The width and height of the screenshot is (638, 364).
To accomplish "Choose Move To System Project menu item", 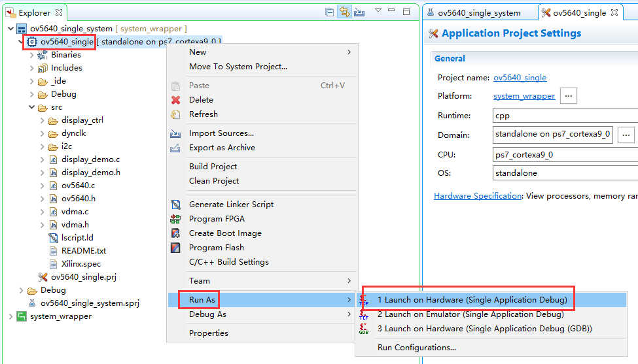I will [262, 67].
